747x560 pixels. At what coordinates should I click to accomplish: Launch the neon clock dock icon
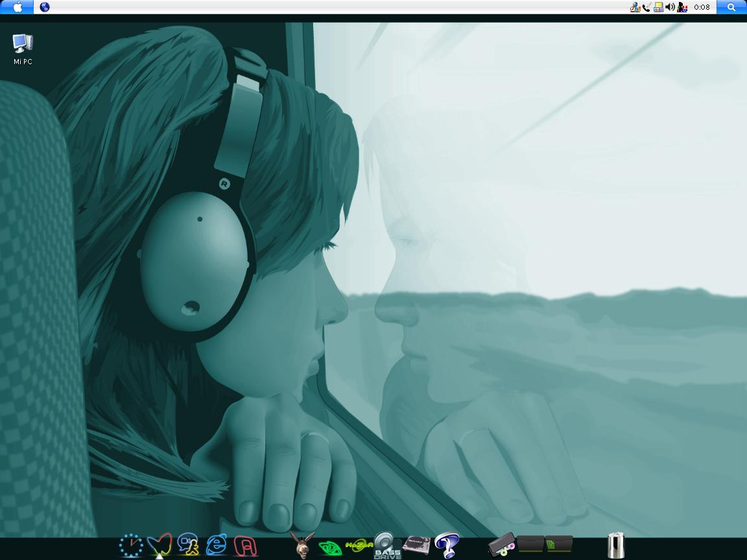pos(131,546)
